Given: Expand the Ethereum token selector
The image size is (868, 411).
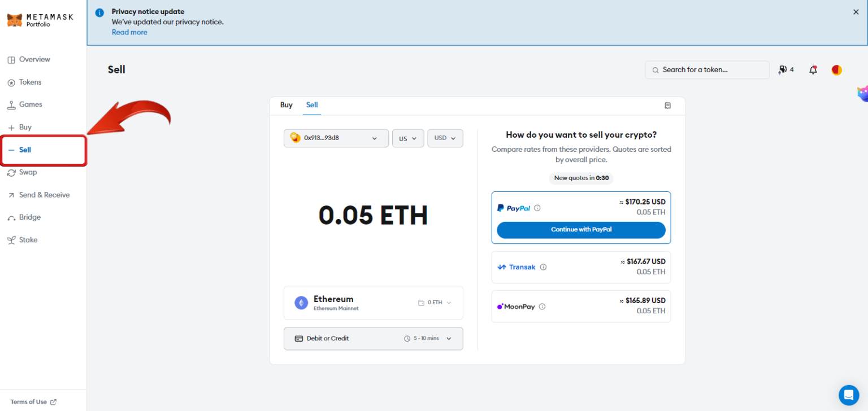Looking at the screenshot, I should pos(373,302).
